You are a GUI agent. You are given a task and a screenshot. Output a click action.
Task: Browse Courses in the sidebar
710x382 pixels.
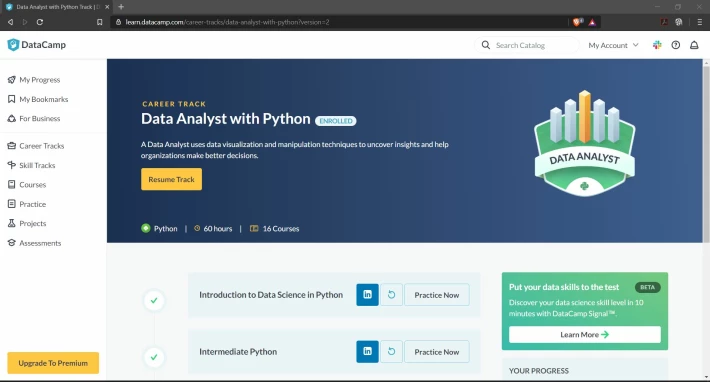pos(27,185)
